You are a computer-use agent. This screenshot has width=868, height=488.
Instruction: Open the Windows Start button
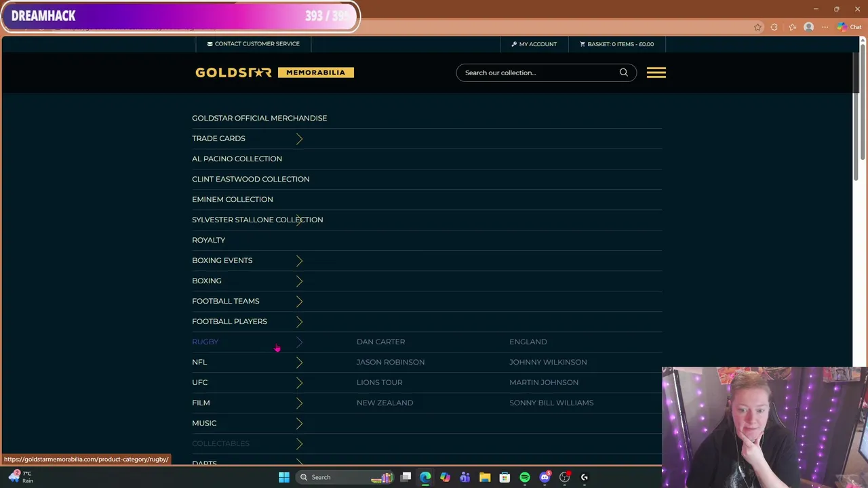tap(284, 477)
